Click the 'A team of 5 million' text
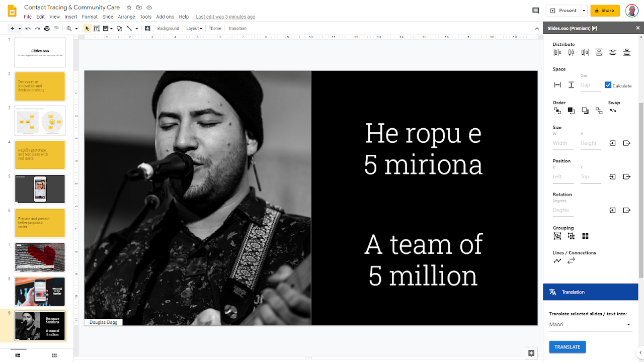This screenshot has width=644, height=362. (423, 260)
